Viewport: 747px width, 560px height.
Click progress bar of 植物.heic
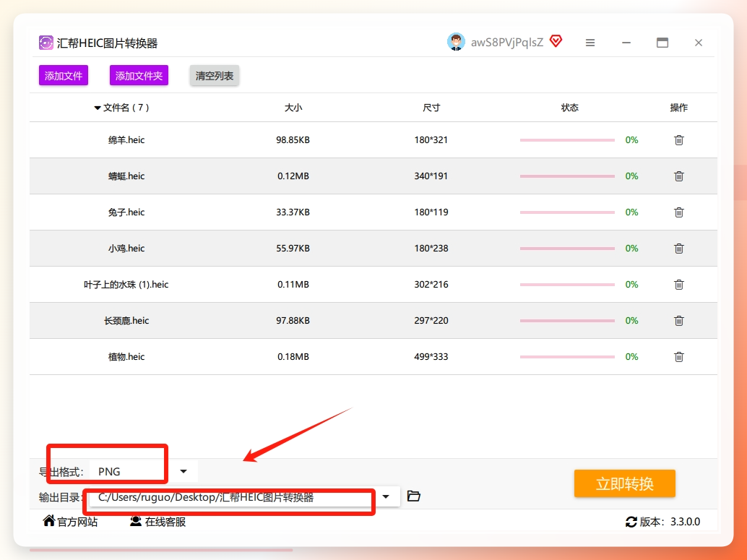(x=567, y=357)
